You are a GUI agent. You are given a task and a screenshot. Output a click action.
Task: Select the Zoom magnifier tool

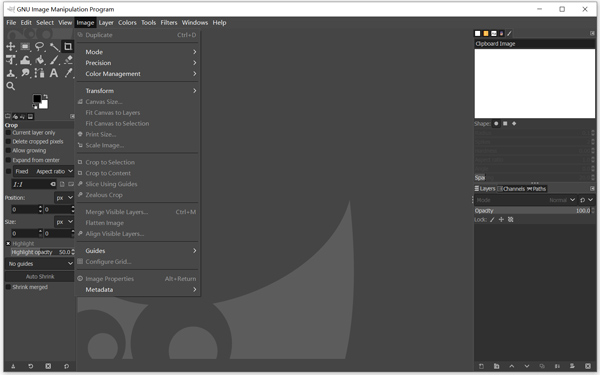click(11, 86)
